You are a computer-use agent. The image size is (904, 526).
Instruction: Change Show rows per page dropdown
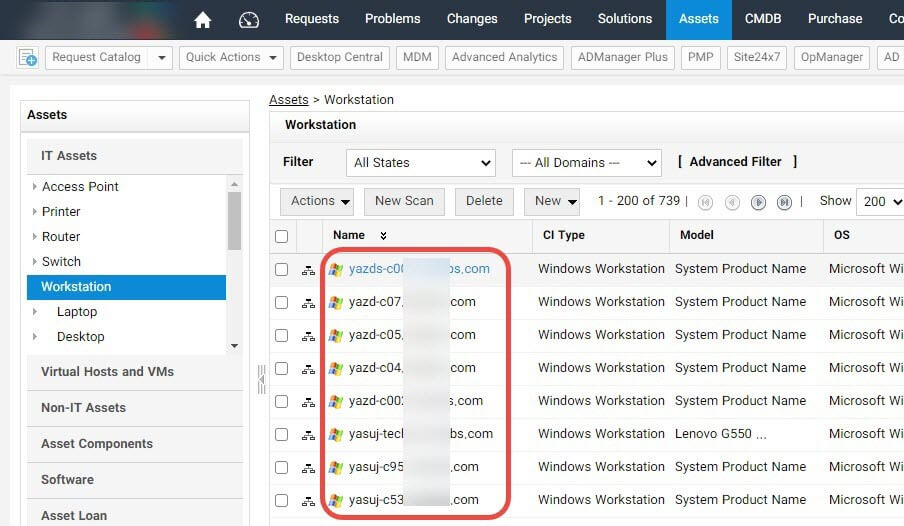(880, 201)
